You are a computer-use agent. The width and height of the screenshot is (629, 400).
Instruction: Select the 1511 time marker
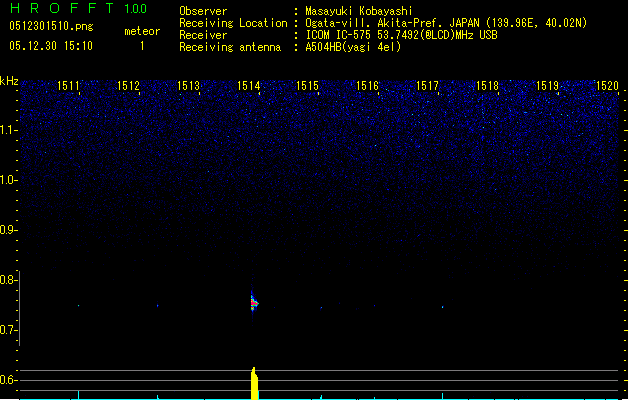click(x=69, y=87)
